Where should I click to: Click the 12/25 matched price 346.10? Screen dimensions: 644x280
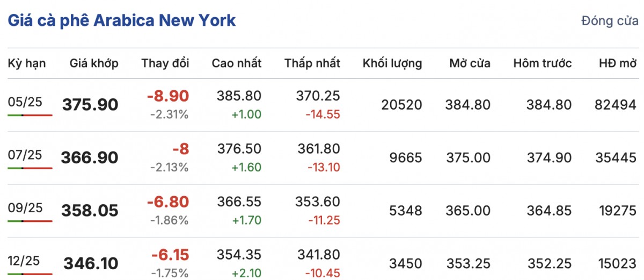click(x=91, y=263)
